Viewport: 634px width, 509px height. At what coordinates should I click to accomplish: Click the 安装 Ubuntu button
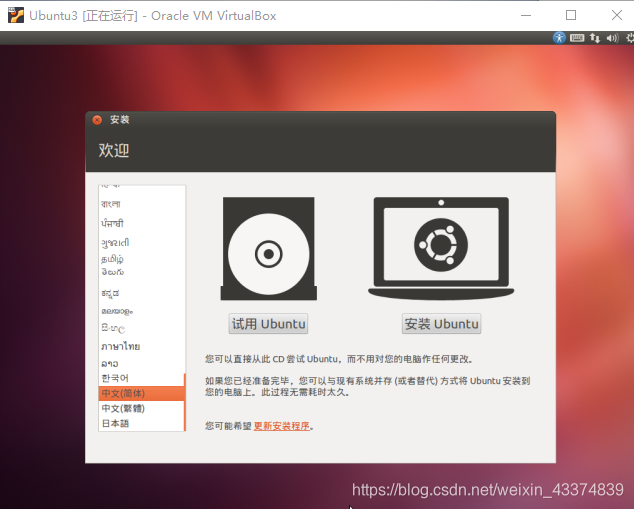(442, 324)
